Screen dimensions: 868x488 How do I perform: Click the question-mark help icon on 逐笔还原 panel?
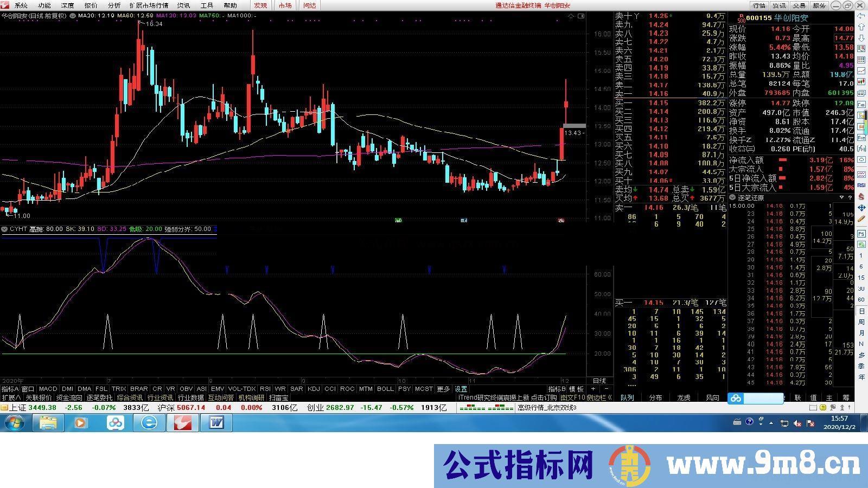850,198
